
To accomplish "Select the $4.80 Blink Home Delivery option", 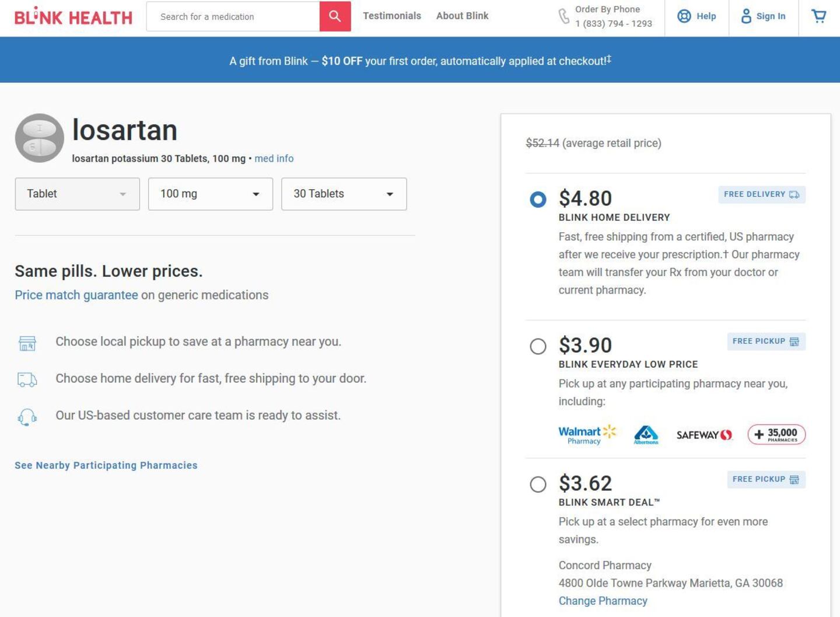I will tap(538, 200).
